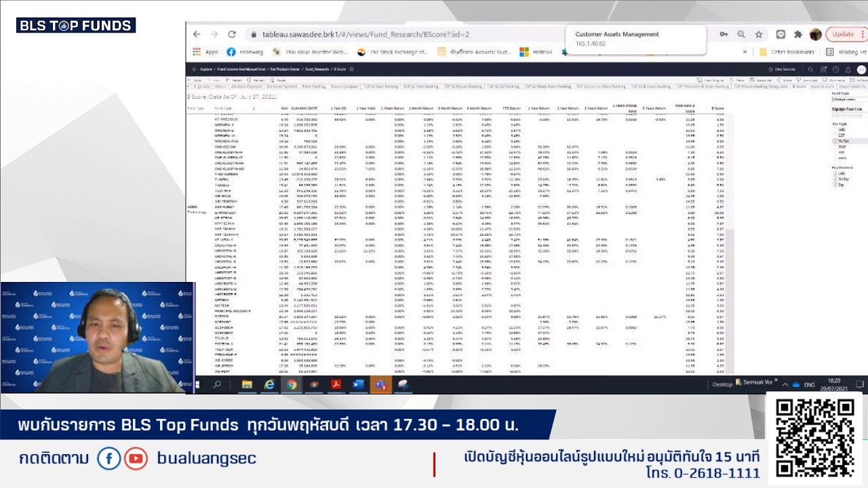Toggle the Pay Dividend (All) checkbox
This screenshot has width=868, height=488.
click(835, 174)
